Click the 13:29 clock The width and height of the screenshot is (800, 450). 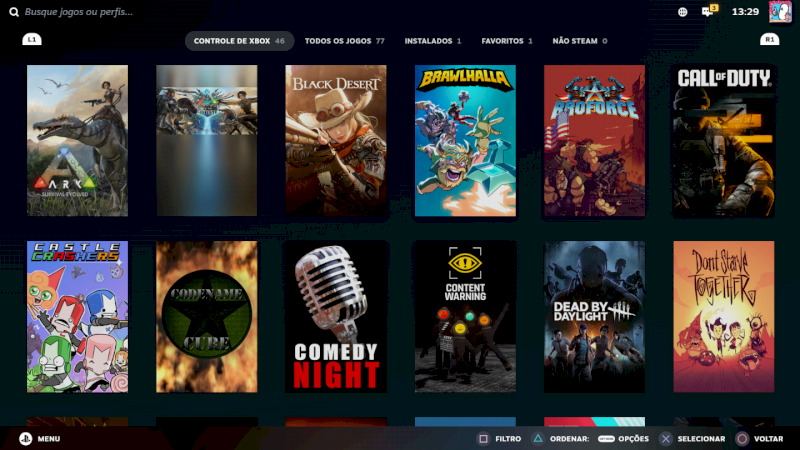(x=745, y=12)
